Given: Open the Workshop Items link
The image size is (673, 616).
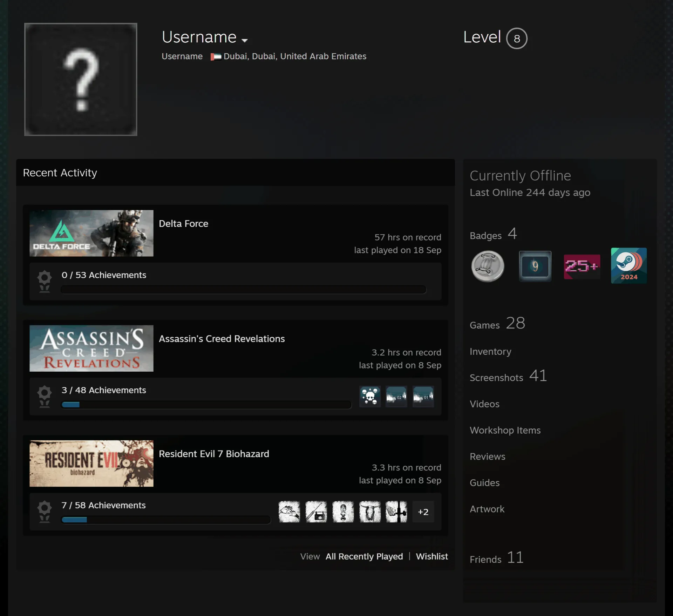Looking at the screenshot, I should pyautogui.click(x=505, y=430).
